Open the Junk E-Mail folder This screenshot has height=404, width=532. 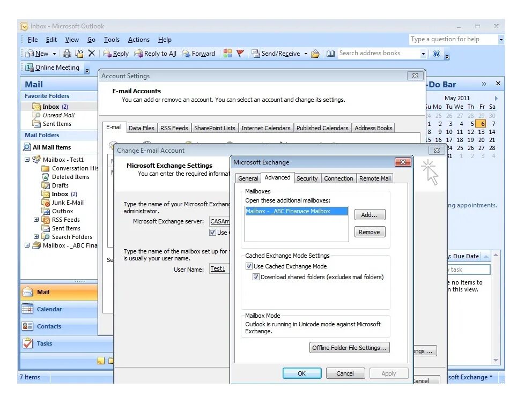click(62, 203)
